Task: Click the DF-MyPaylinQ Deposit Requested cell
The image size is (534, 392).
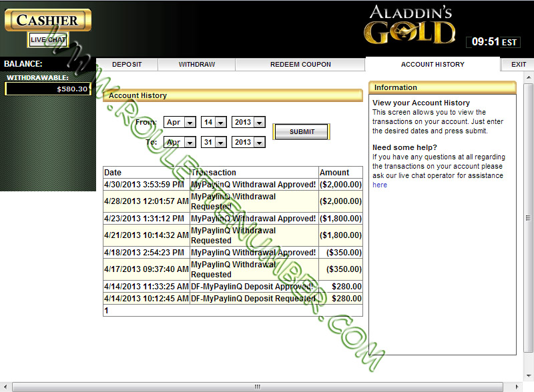Action: coord(254,299)
